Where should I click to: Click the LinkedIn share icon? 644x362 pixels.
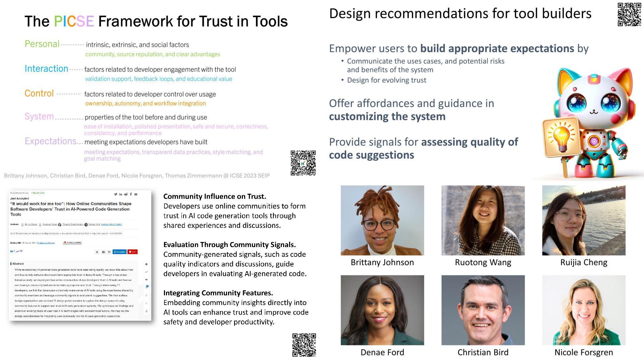click(x=120, y=194)
